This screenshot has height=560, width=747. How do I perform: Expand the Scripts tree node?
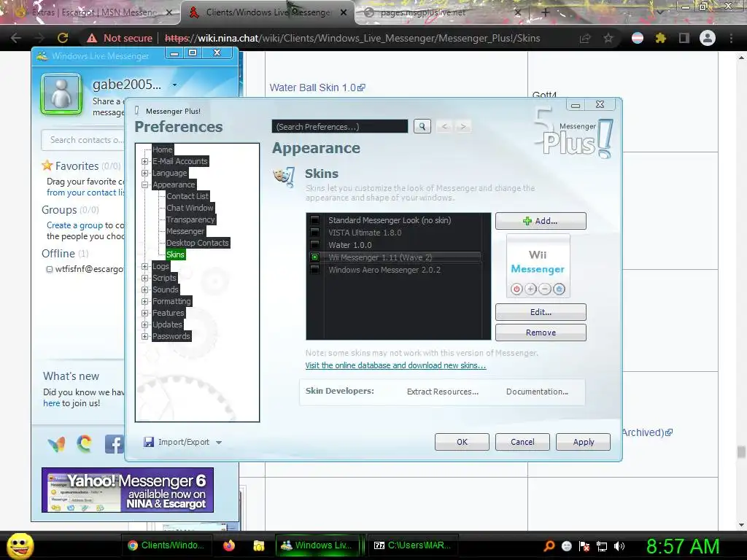click(x=145, y=278)
